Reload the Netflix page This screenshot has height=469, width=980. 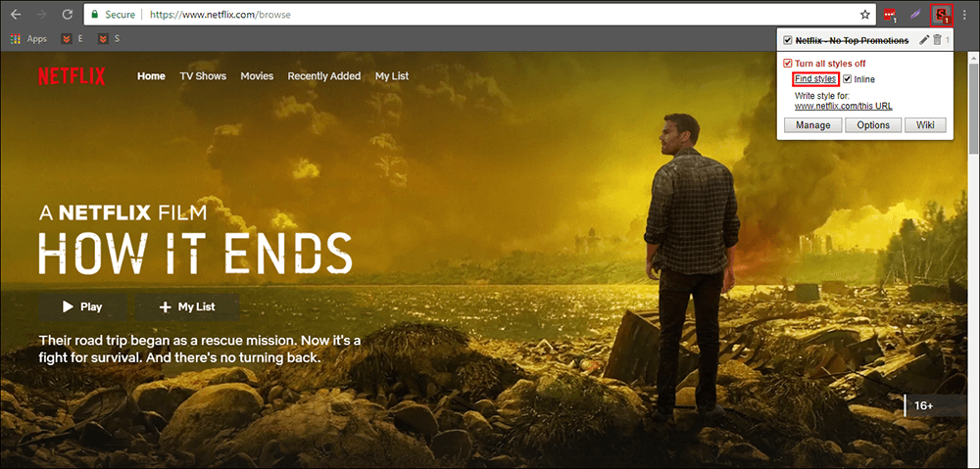67,14
